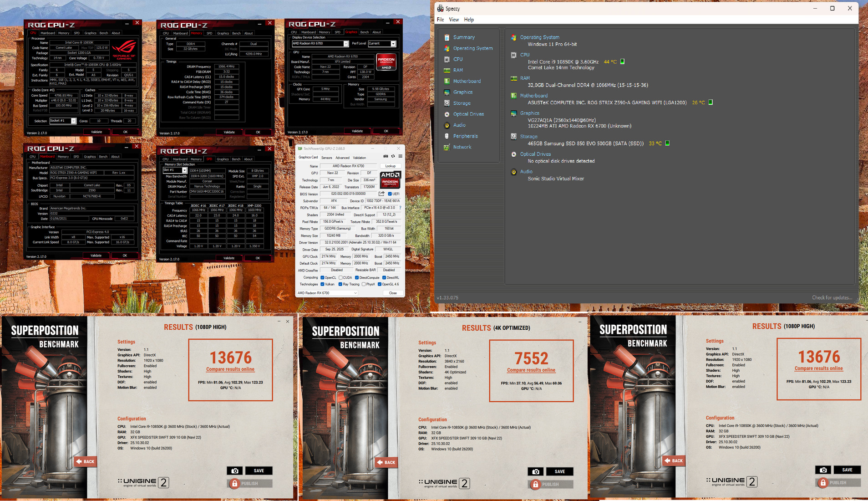Viewport: 868px width, 501px height.
Task: Select Operating System icon in Speccy sidebar
Action: pos(447,48)
